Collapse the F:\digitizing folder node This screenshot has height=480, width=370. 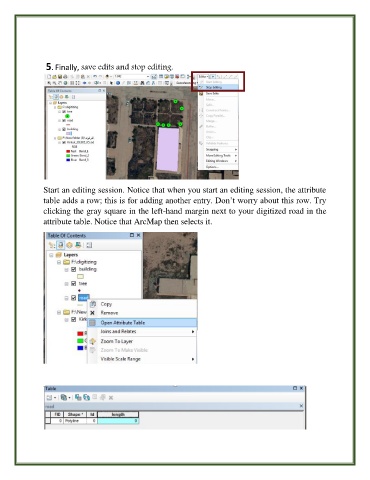pos(59,262)
